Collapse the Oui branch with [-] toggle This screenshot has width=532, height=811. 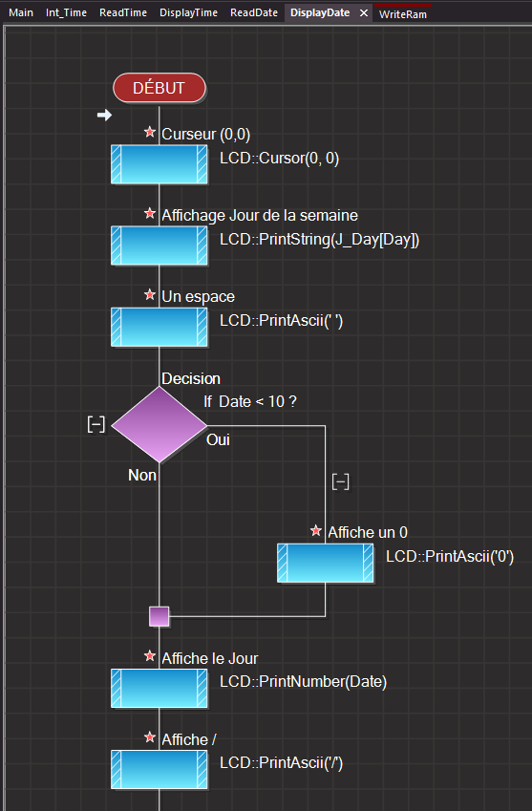click(x=340, y=481)
